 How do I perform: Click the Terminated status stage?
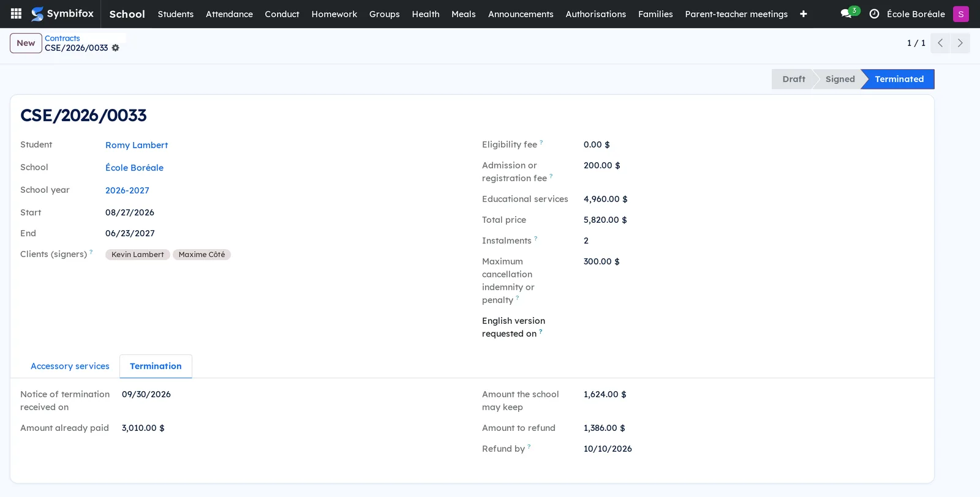[x=899, y=79]
